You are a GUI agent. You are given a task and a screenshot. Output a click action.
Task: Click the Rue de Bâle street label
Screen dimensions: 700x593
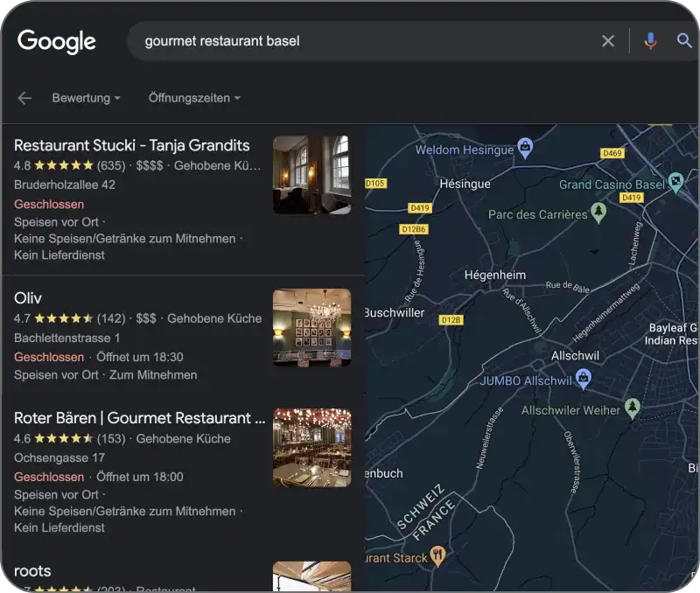[x=567, y=287]
